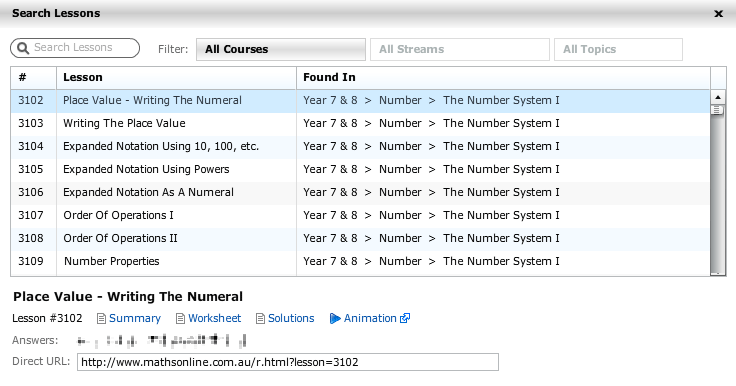
Task: Close the Search Lessons dialog
Action: tap(718, 14)
